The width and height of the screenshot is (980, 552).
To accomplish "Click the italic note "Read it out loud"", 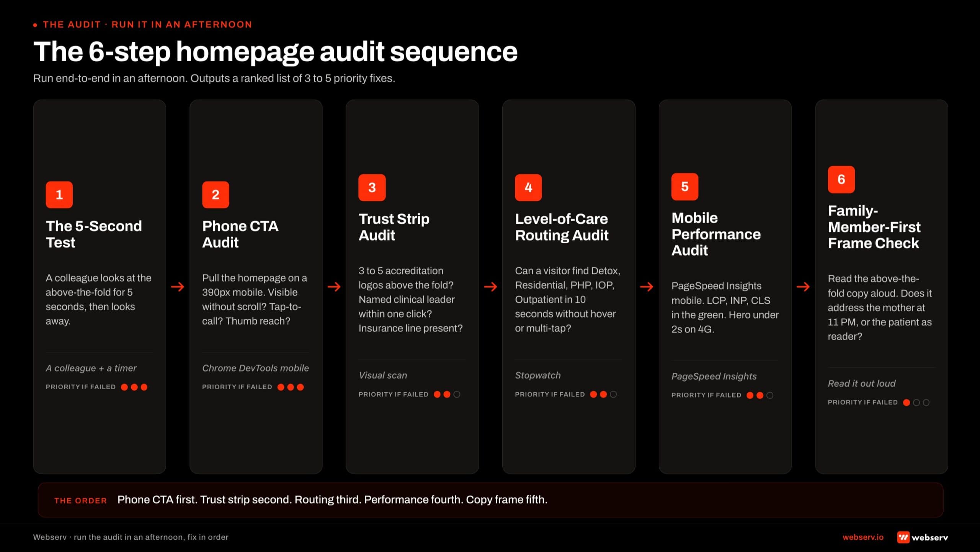I will 861,383.
